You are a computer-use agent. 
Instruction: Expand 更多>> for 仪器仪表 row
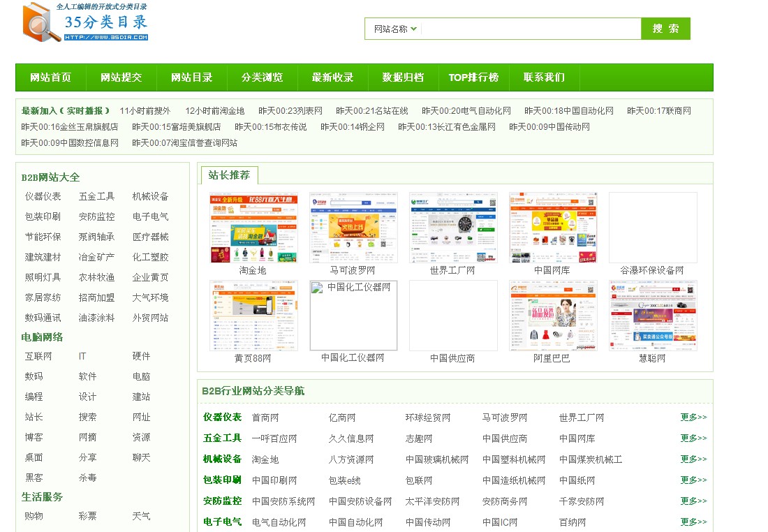693,418
